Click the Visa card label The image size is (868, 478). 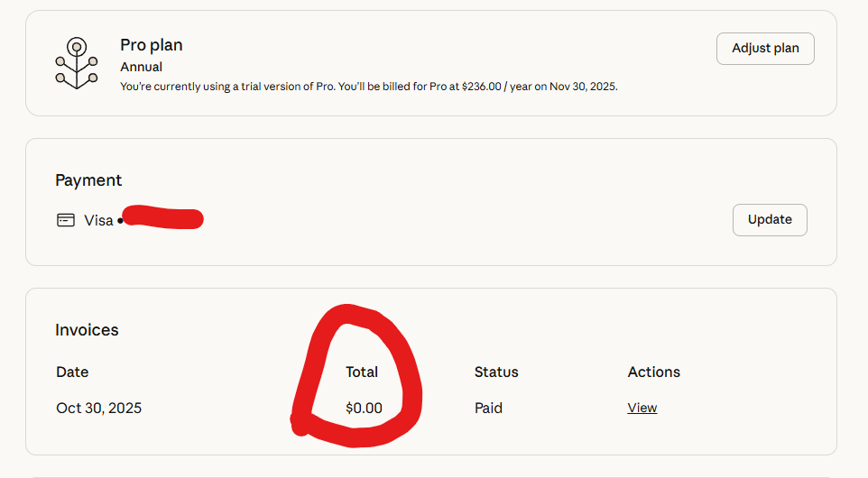(x=98, y=220)
